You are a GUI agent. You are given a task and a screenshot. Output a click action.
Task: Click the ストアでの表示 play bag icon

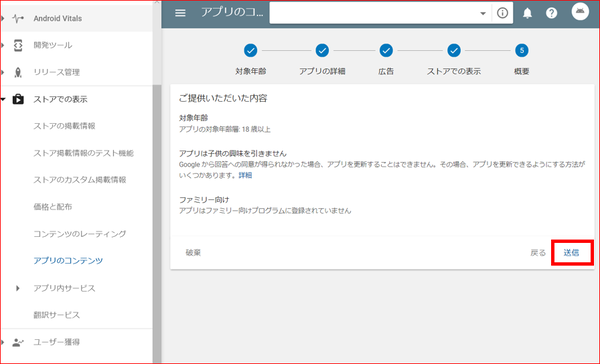tap(18, 99)
